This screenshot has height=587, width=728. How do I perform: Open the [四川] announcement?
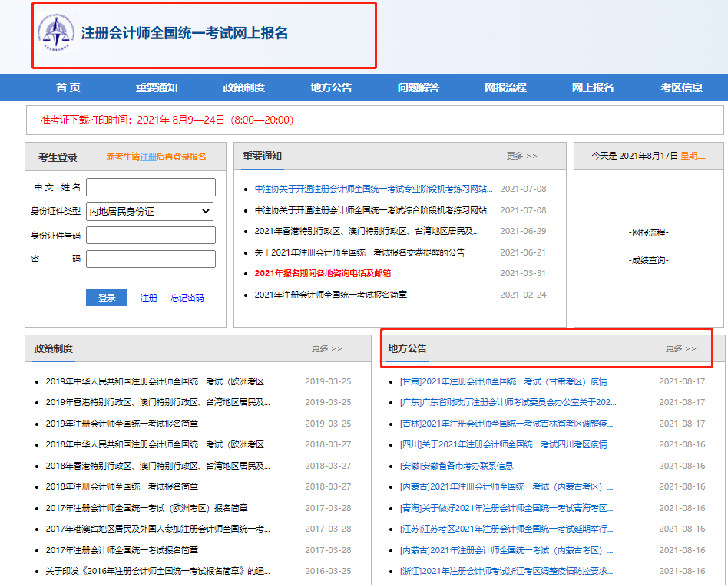pyautogui.click(x=507, y=444)
